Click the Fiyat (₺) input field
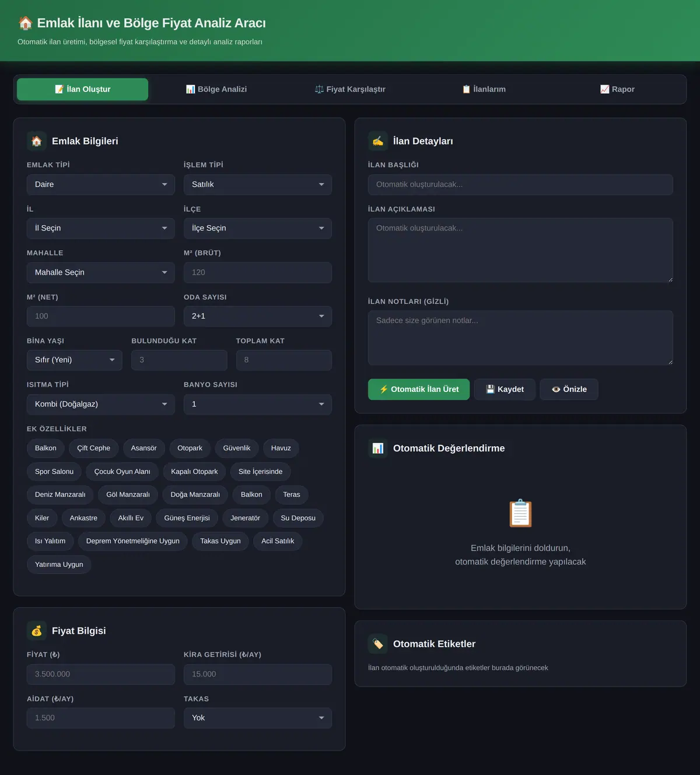This screenshot has width=700, height=775. [101, 674]
